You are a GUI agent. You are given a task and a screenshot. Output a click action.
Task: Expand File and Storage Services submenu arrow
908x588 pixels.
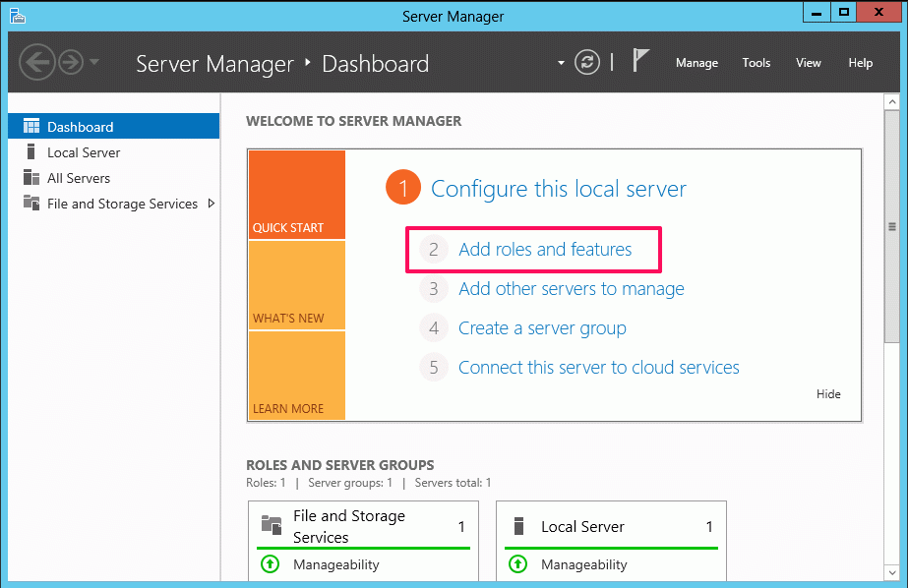pyautogui.click(x=212, y=204)
